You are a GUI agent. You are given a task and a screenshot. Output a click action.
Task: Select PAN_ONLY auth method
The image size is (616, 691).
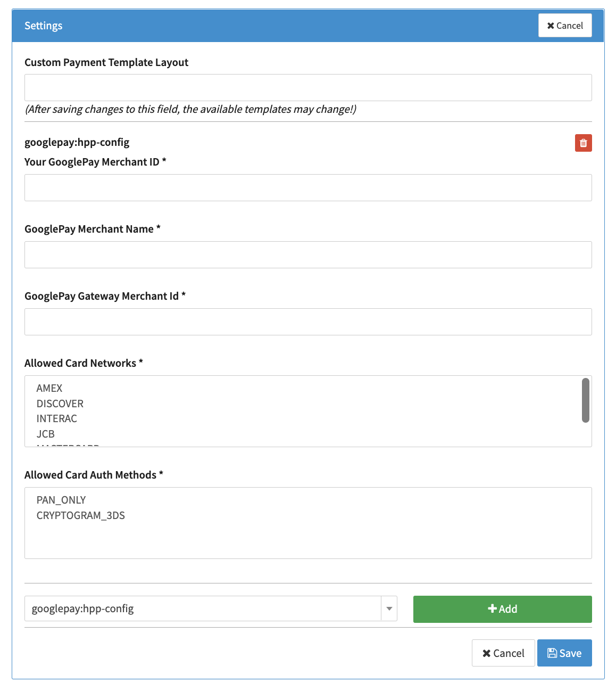click(61, 500)
